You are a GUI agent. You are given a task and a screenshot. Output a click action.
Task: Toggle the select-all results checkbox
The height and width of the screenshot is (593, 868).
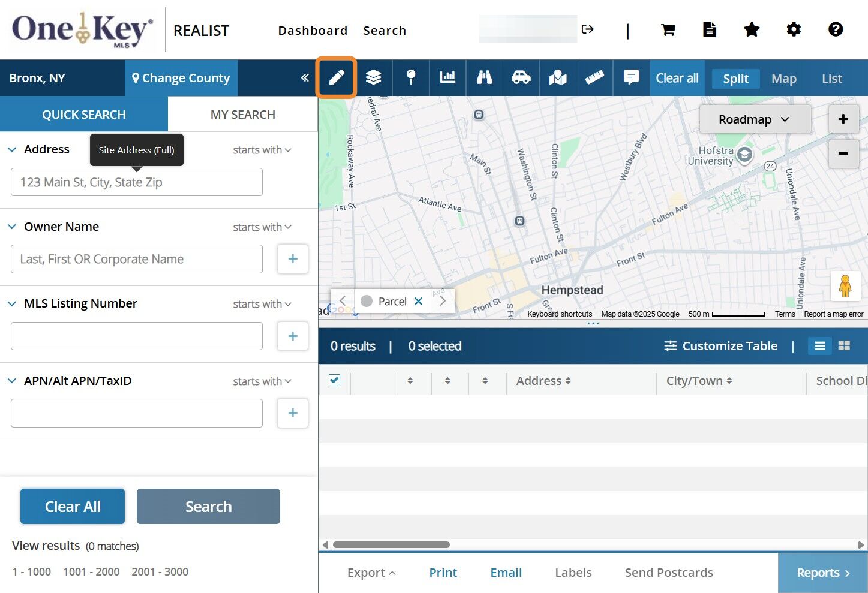(x=335, y=380)
